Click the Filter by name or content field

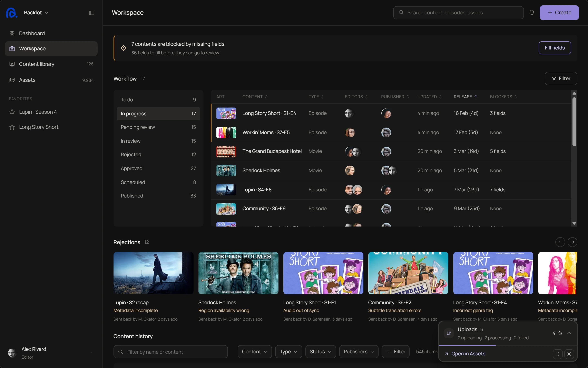pos(170,352)
